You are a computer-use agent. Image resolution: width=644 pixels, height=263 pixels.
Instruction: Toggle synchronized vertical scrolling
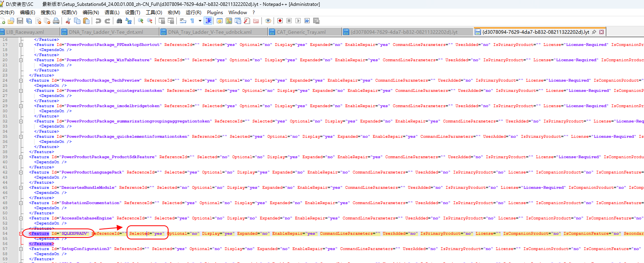pyautogui.click(x=161, y=21)
